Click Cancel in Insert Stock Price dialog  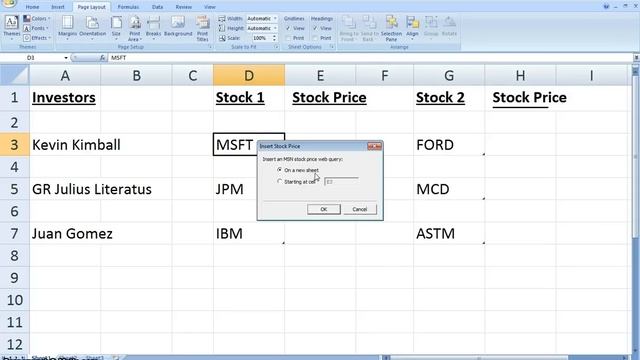click(x=360, y=209)
